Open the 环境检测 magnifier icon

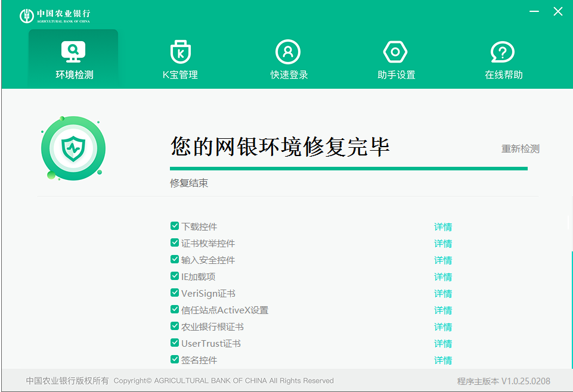(x=73, y=51)
